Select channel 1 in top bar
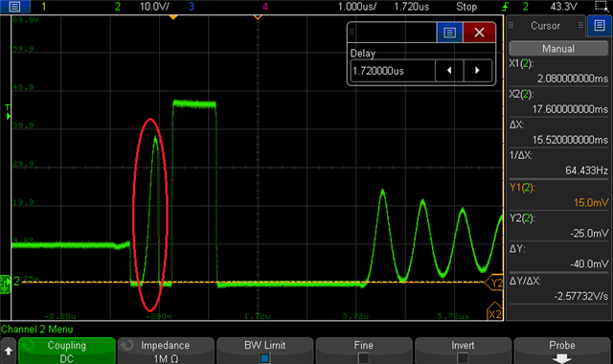The height and width of the screenshot is (364, 613). (44, 7)
